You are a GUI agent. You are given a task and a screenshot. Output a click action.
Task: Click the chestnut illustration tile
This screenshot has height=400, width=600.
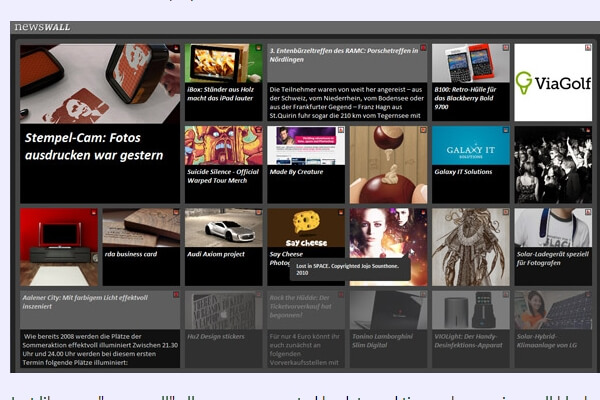pyautogui.click(x=388, y=165)
